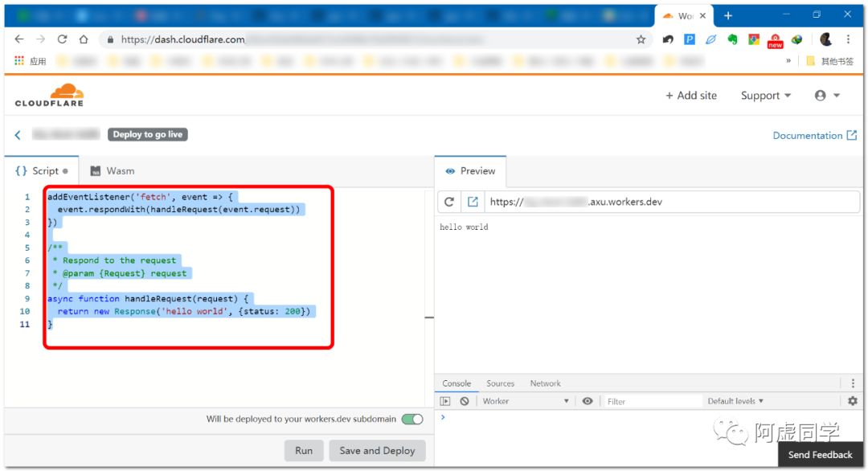Click Send Feedback
The image size is (868, 471).
coord(820,454)
